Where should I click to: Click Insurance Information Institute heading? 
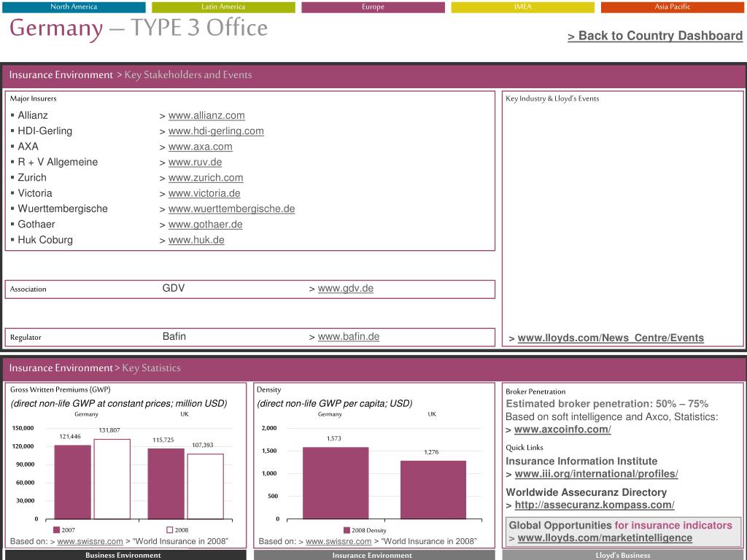point(581,461)
